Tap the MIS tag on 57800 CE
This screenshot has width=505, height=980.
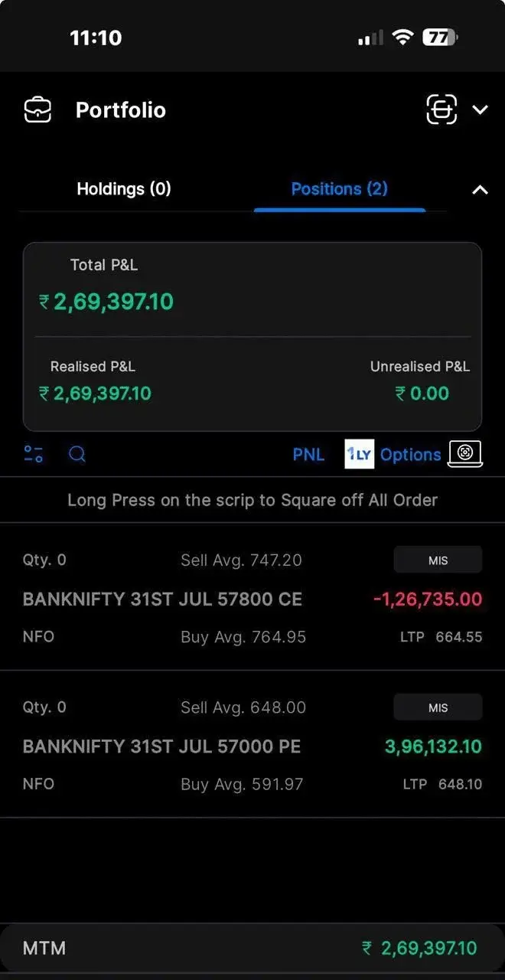pyautogui.click(x=438, y=560)
